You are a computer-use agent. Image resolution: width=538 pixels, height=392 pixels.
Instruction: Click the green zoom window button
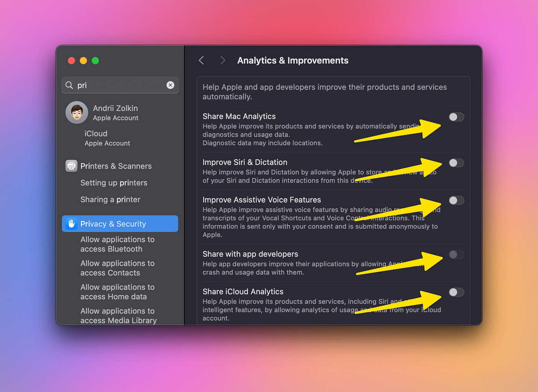click(95, 61)
